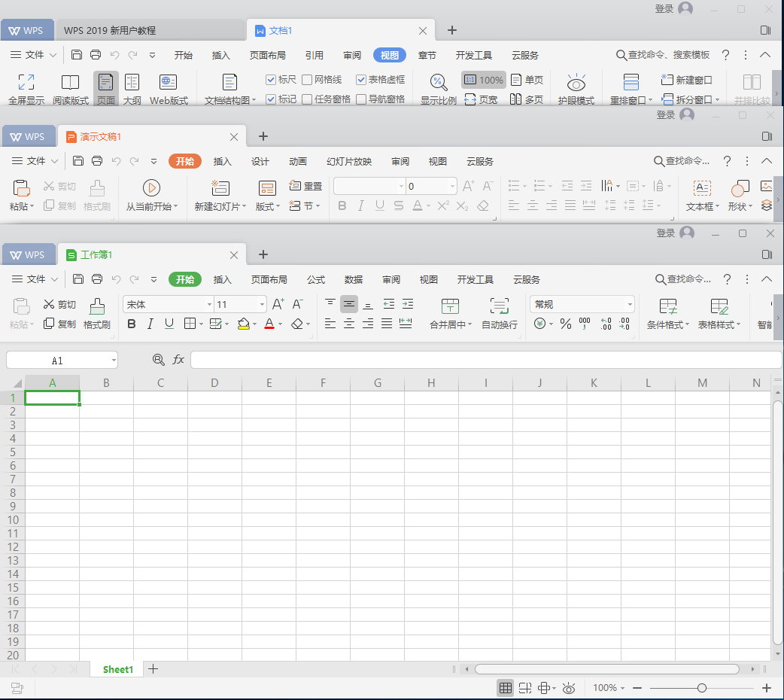The width and height of the screenshot is (784, 700).
Task: Toggle table gridlines checkbox in Writer
Action: (361, 80)
